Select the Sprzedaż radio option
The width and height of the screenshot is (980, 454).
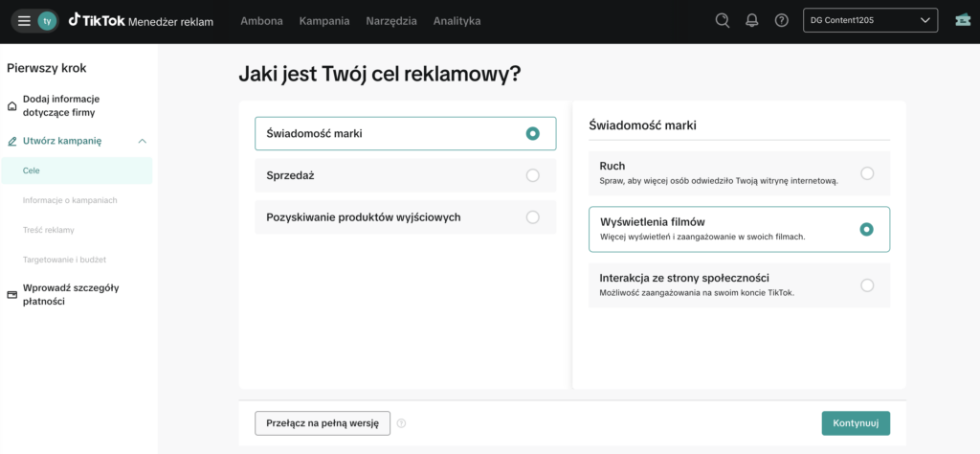click(532, 175)
